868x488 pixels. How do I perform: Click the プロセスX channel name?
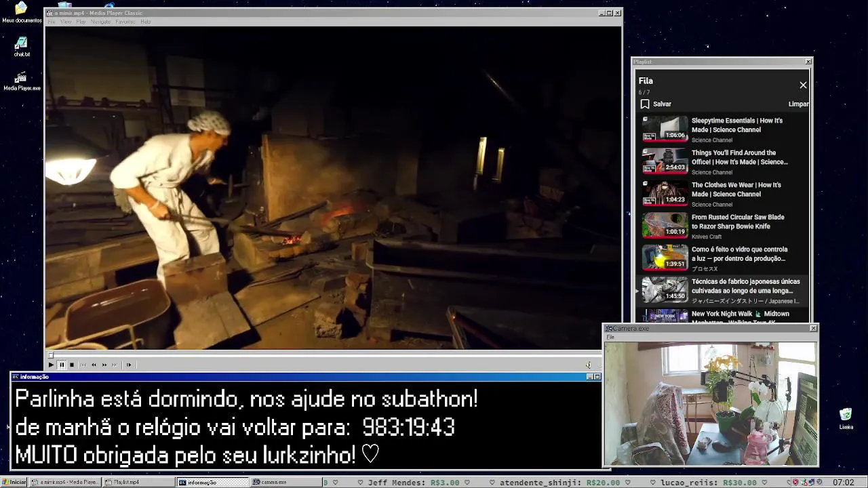point(705,269)
